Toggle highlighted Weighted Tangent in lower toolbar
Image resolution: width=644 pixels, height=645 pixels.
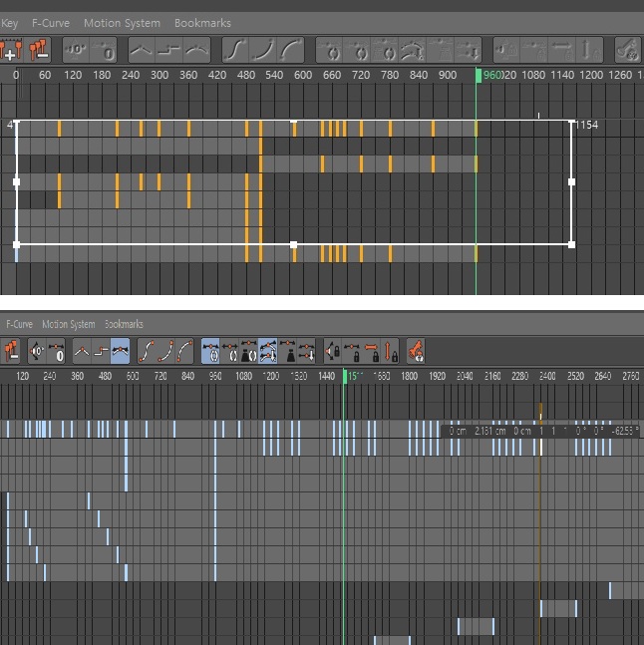pyautogui.click(x=268, y=351)
